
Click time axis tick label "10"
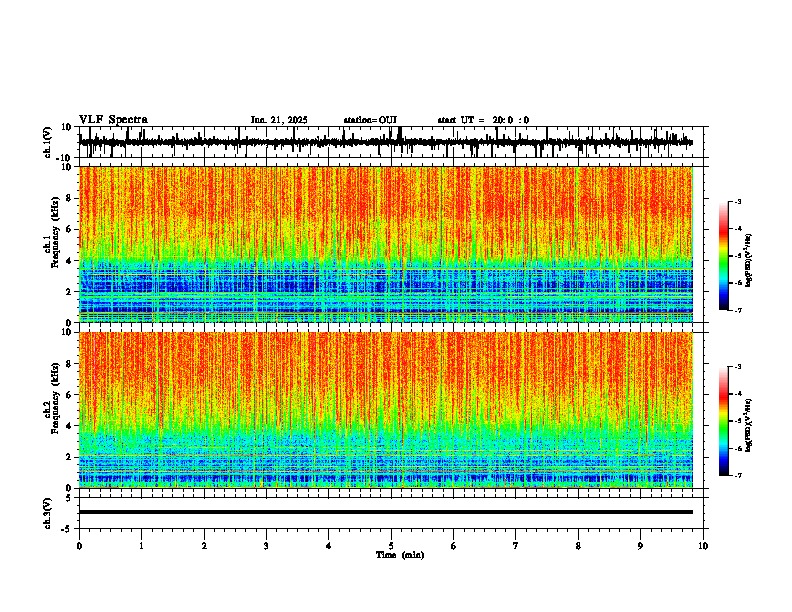tap(703, 546)
